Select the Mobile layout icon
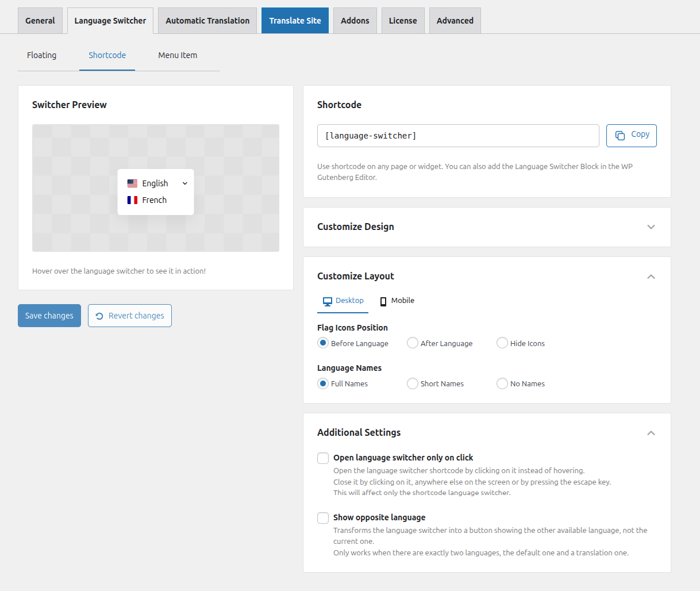The height and width of the screenshot is (591, 700). (383, 300)
